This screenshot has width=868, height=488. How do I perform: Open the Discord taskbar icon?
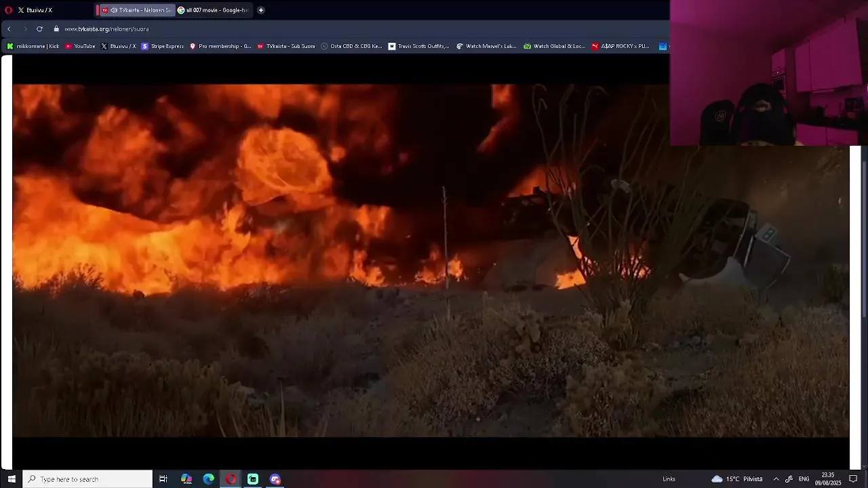pyautogui.click(x=275, y=479)
